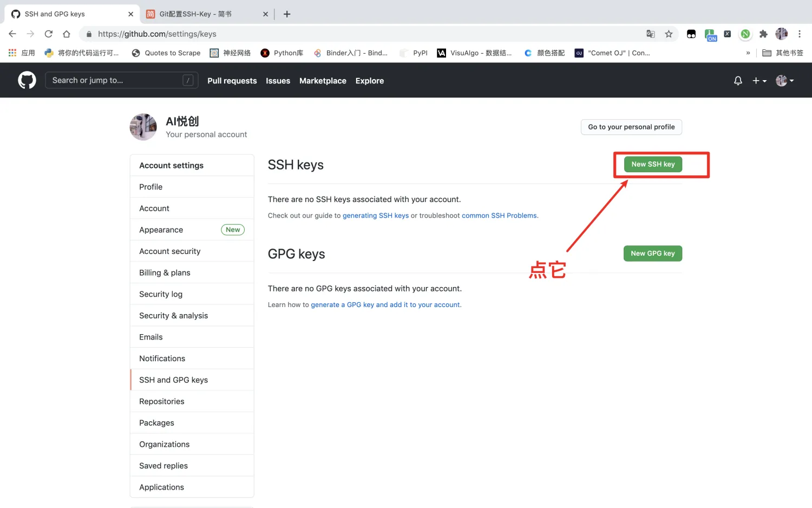This screenshot has height=508, width=812.
Task: Open Repositories settings
Action: click(x=192, y=401)
